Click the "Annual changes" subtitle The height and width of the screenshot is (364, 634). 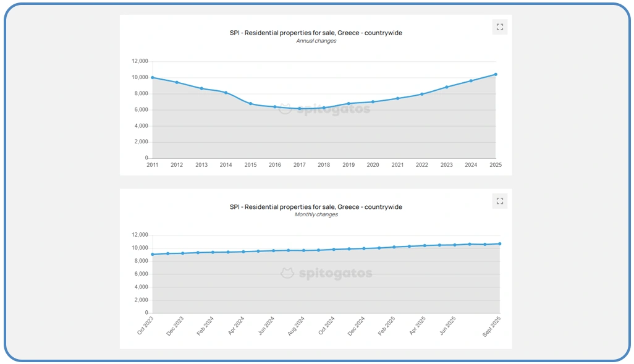click(316, 41)
